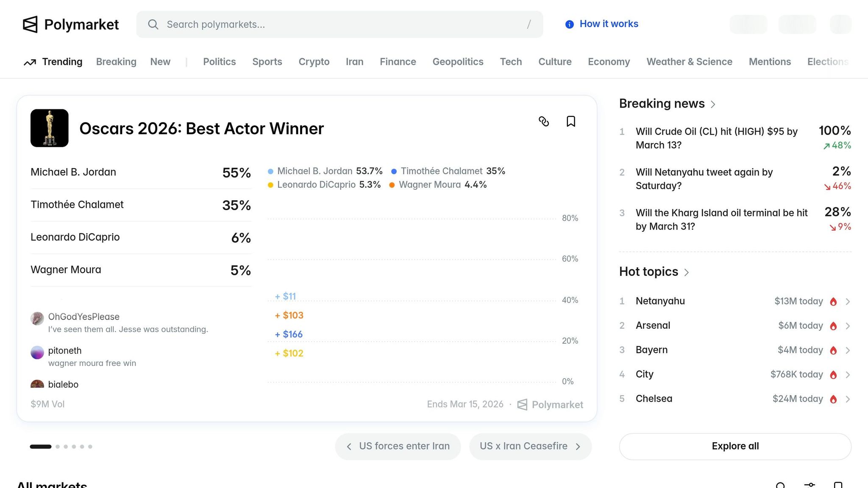The width and height of the screenshot is (868, 488).
Task: Go to US x Iran Ceasefire market
Action: pyautogui.click(x=530, y=446)
